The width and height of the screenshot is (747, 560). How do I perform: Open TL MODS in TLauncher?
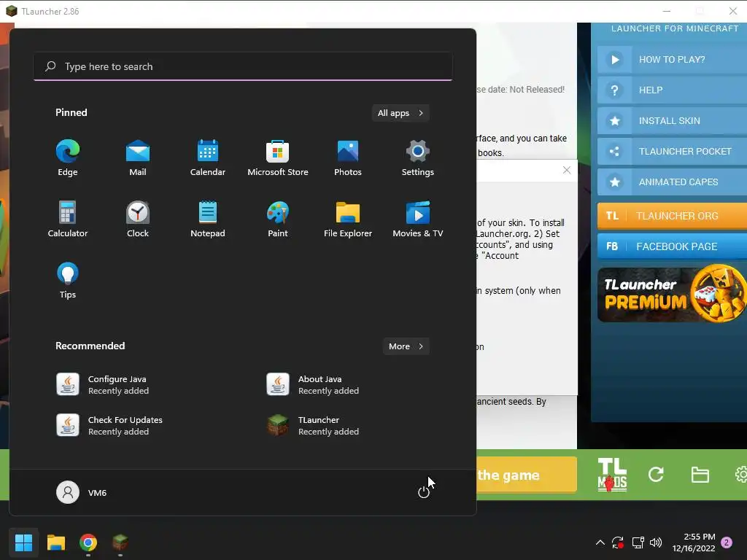click(612, 474)
